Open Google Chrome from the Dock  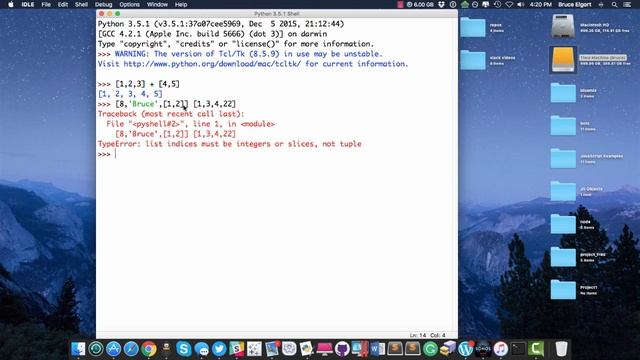[x=149, y=349]
